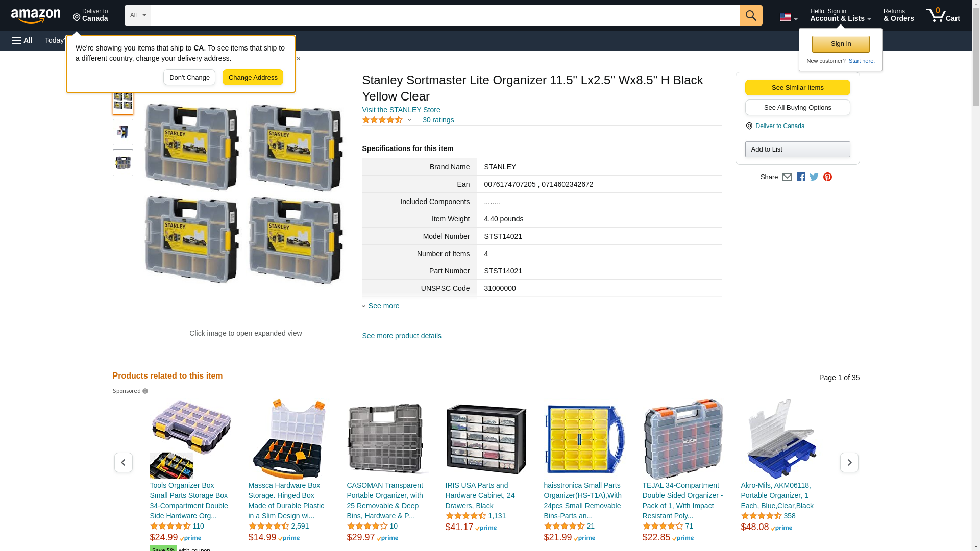Share on Facebook icon
Viewport: 980px width, 551px height.
(801, 177)
